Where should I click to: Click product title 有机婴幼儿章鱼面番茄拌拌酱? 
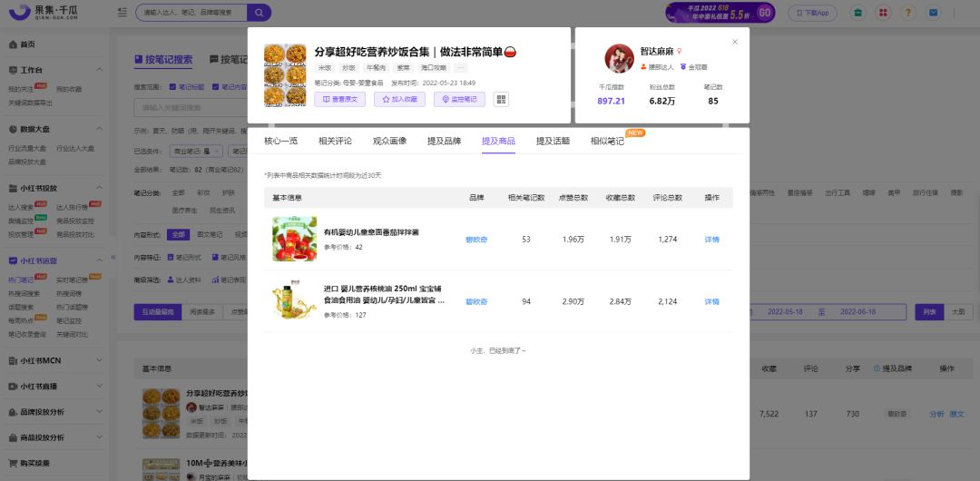[x=371, y=232]
